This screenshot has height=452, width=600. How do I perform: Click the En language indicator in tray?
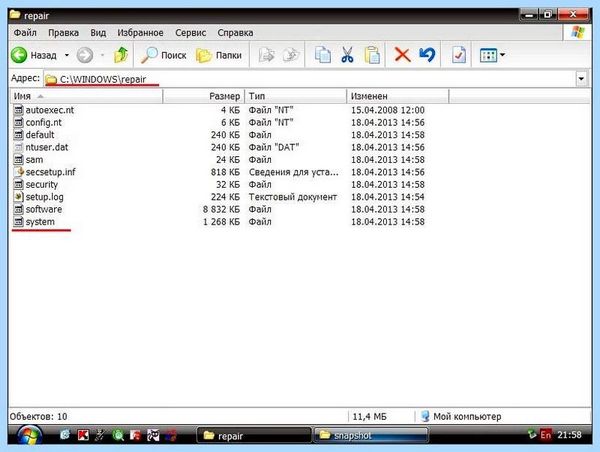coord(546,435)
